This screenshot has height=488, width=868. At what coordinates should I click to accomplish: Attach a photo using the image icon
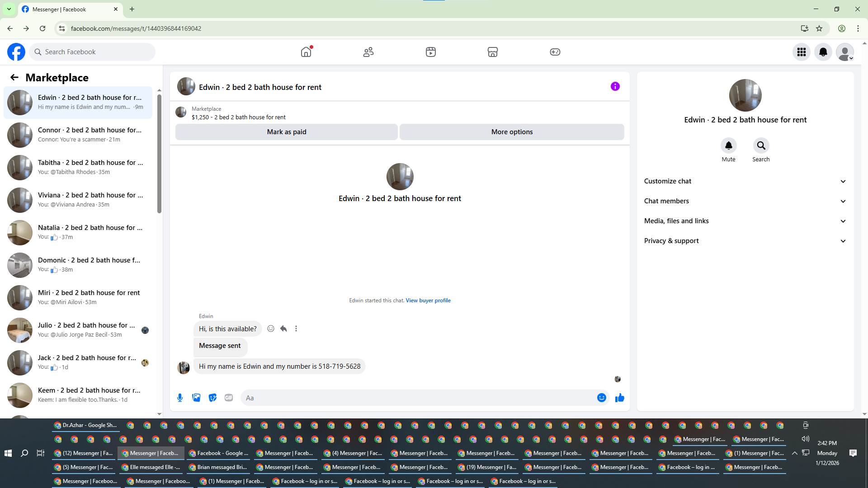pyautogui.click(x=196, y=398)
